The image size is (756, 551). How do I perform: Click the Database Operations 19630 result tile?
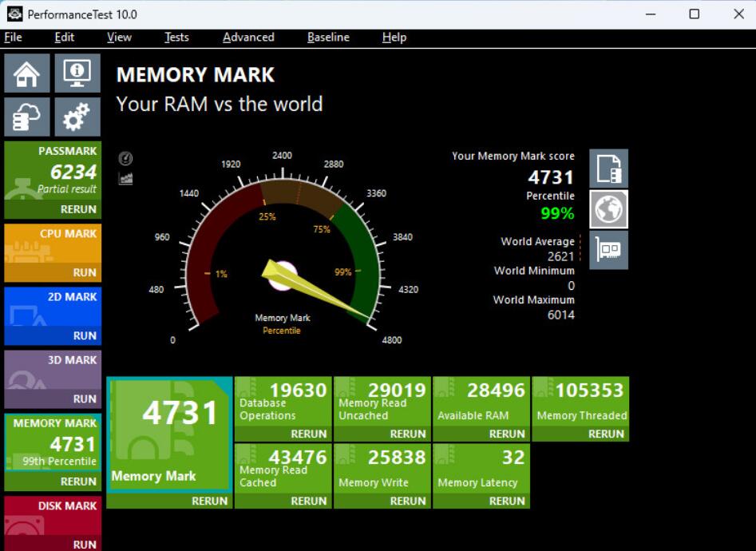283,402
